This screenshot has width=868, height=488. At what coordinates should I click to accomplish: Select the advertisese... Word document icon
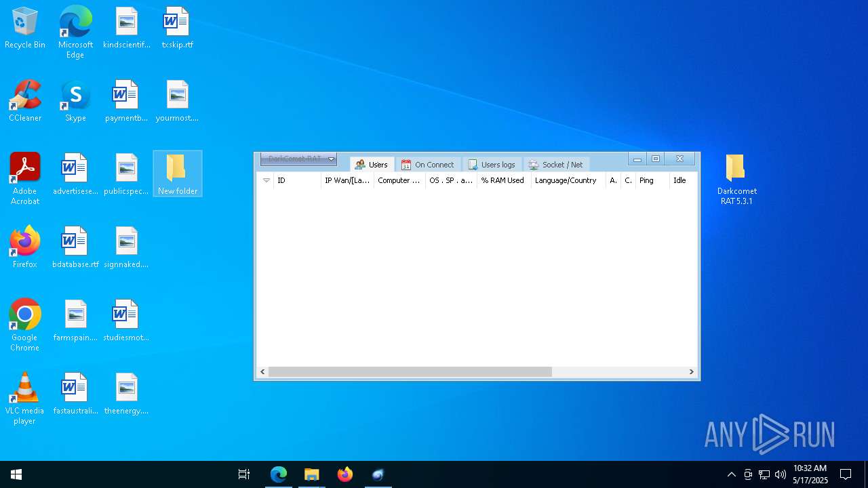coord(75,175)
